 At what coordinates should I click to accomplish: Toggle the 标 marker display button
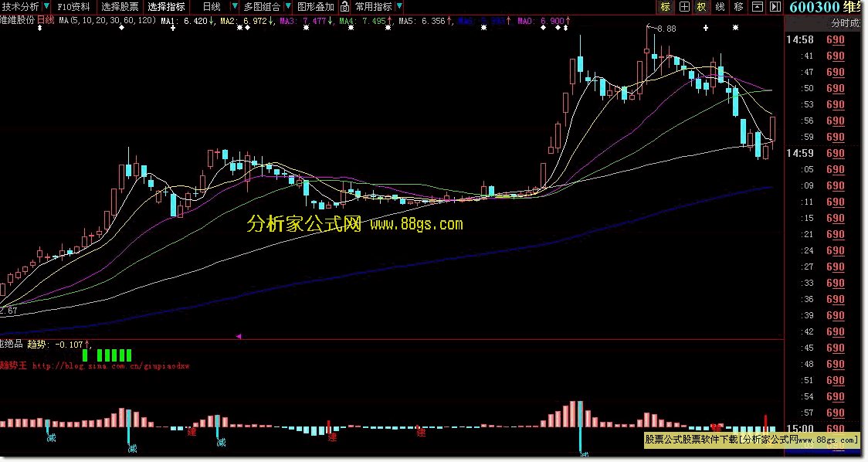click(666, 7)
